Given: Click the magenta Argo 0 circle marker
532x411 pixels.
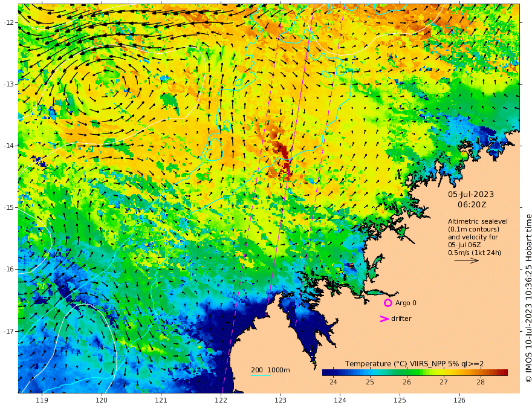Looking at the screenshot, I should pos(388,303).
